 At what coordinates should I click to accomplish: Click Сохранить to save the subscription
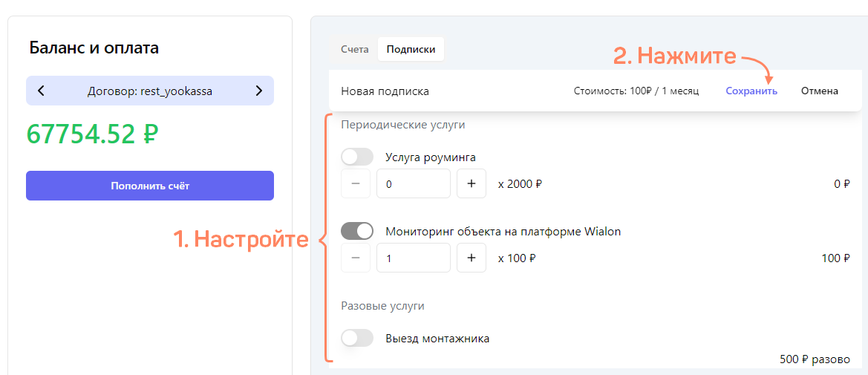coord(751,91)
